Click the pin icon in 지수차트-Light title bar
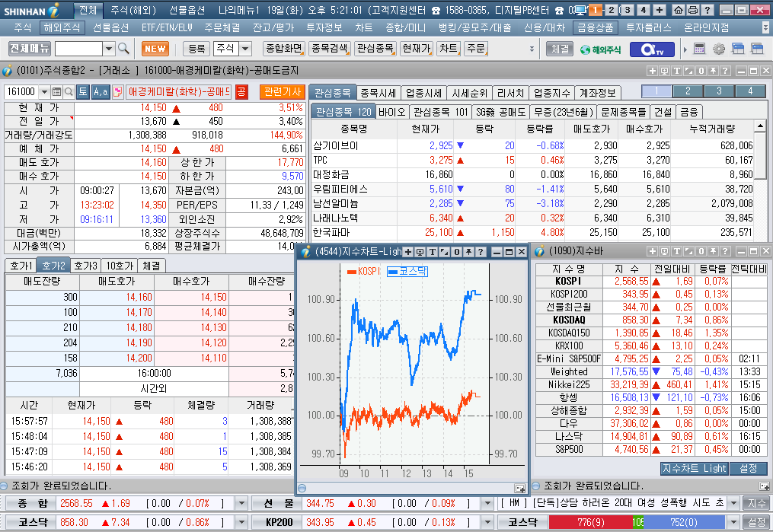 point(468,252)
